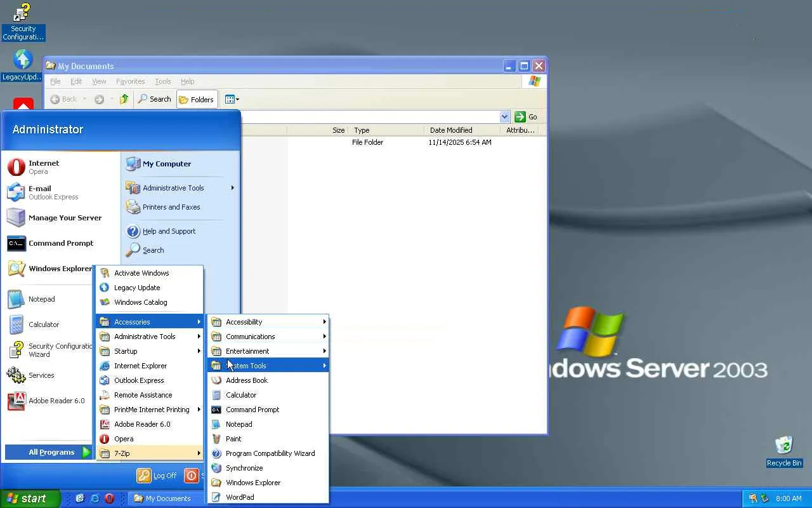Open the Favorites menu

[131, 81]
